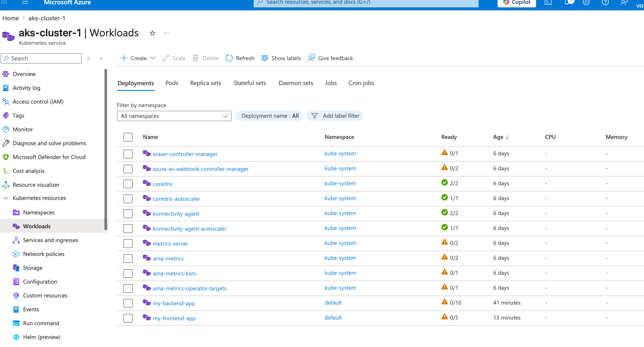Click the Diagnose and solve problems wrench icon
Viewport: 644px width, 347px height.
point(6,143)
